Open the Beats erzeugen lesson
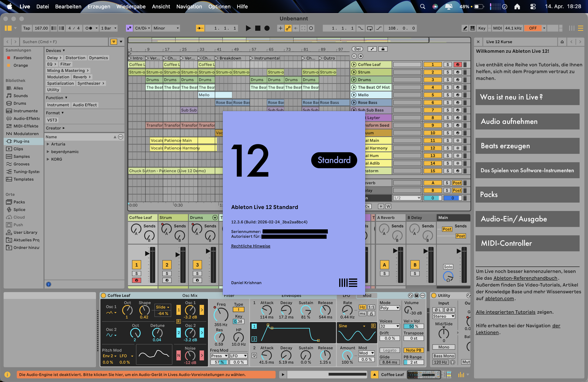Screen dimensions: 588x382 tap(527, 146)
